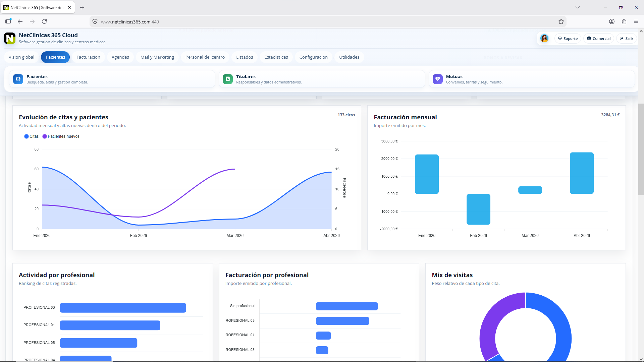Click the '3284,31 €' billing total
The height and width of the screenshot is (362, 644).
pos(610,115)
